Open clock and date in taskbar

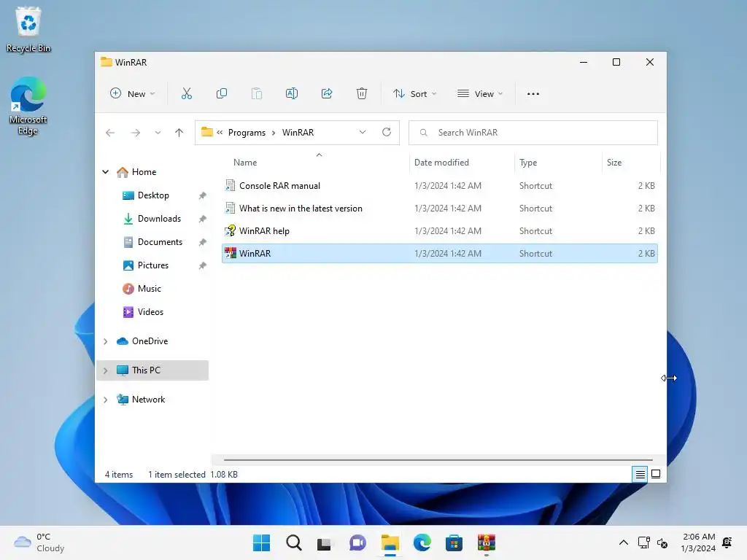(x=698, y=542)
